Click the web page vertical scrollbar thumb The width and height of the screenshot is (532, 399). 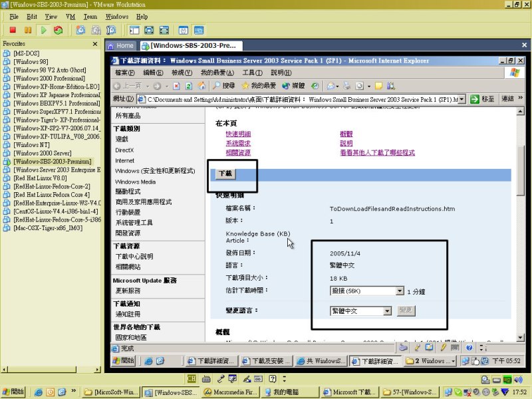coord(521,170)
